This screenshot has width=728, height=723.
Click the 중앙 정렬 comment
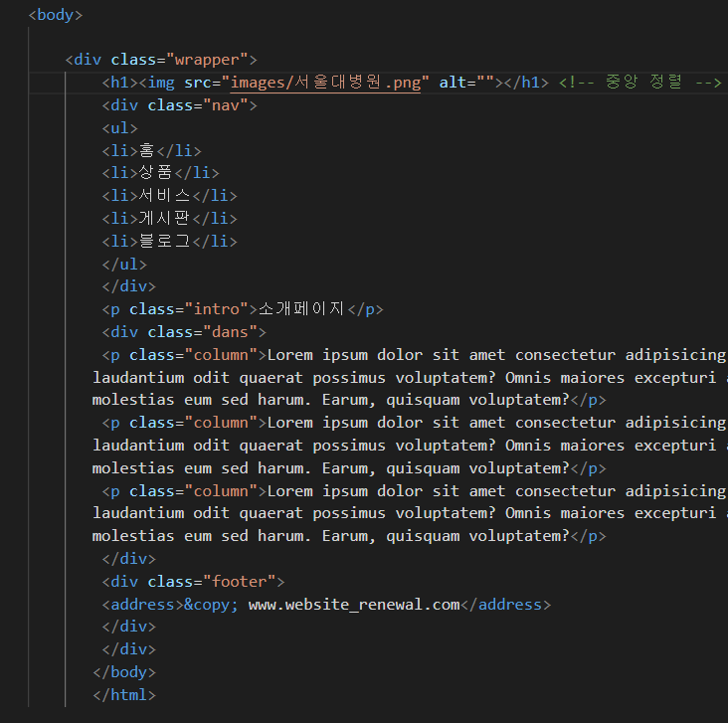click(x=640, y=83)
